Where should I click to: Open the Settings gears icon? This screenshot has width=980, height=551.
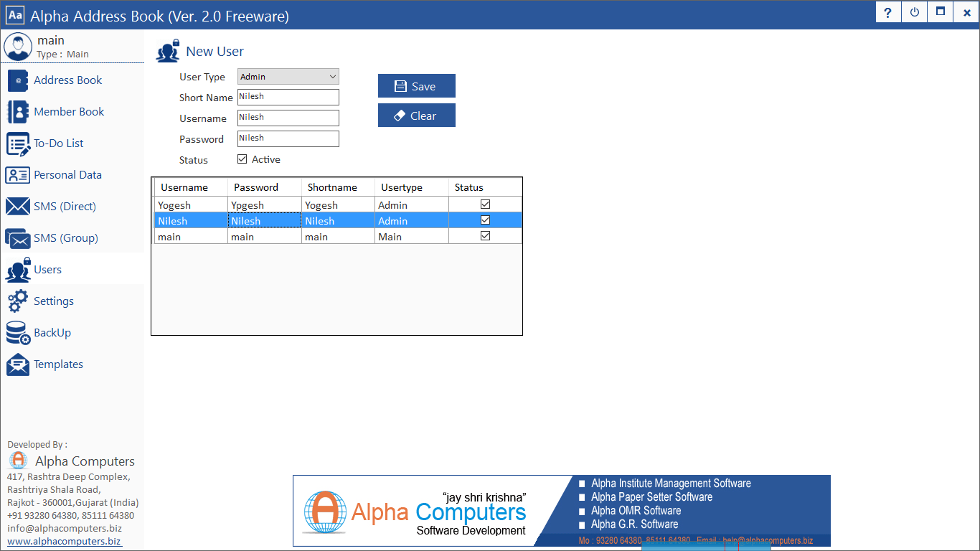(x=18, y=301)
